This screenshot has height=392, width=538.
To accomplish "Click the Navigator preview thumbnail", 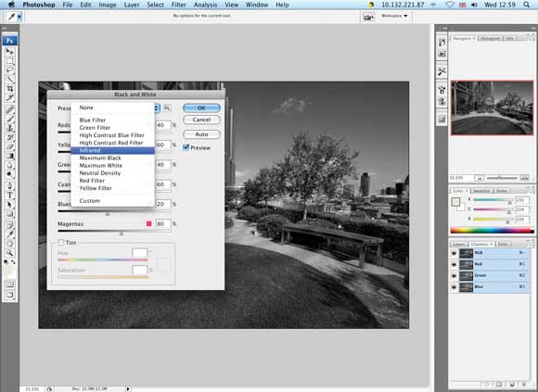I will pos(492,107).
